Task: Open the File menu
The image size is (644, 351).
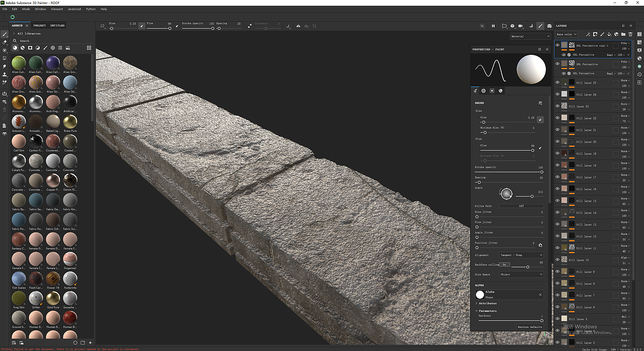Action: click(x=5, y=9)
